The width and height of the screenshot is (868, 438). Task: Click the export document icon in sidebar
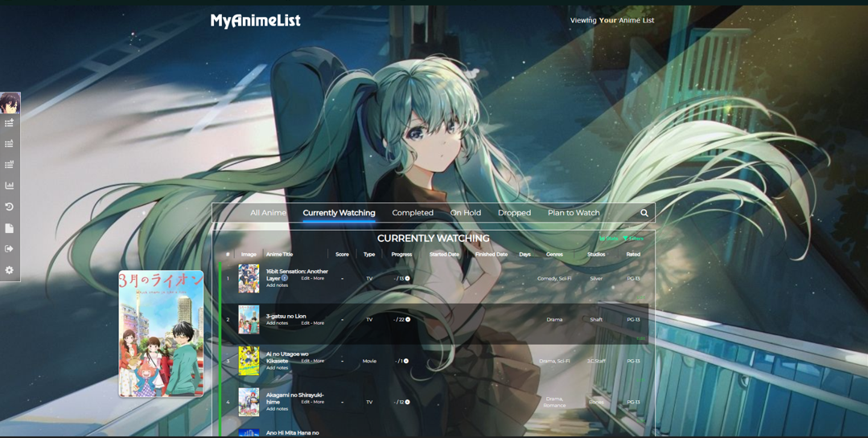pos(10,228)
